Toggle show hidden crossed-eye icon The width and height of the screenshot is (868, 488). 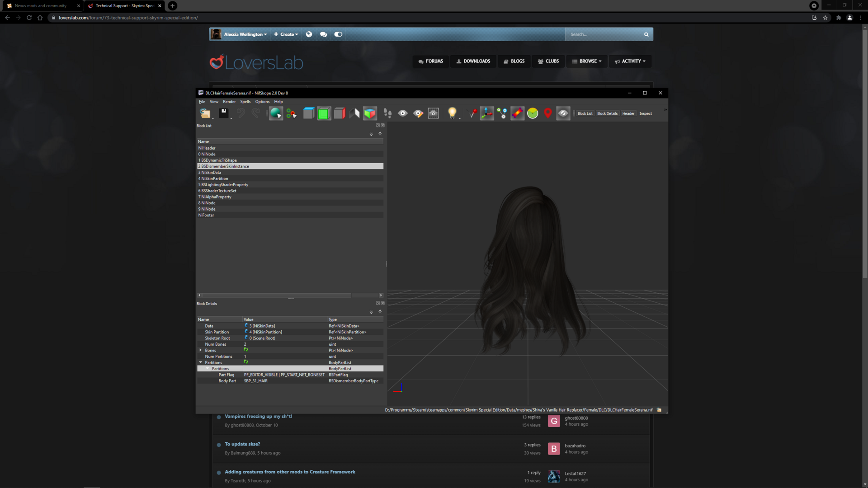[x=563, y=113]
